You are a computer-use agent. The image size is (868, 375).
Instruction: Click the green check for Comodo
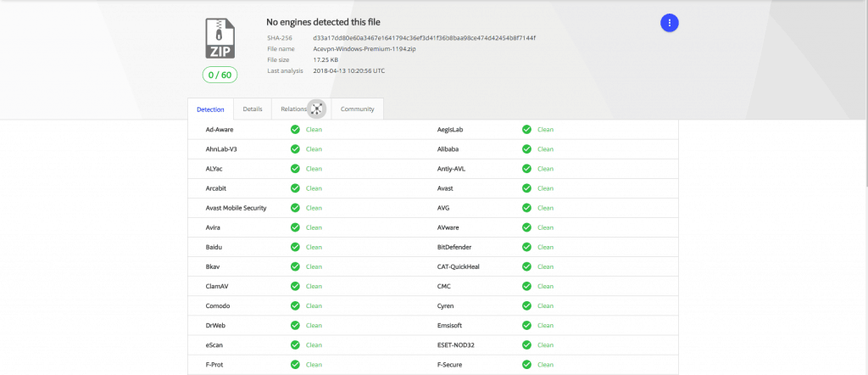click(x=295, y=305)
